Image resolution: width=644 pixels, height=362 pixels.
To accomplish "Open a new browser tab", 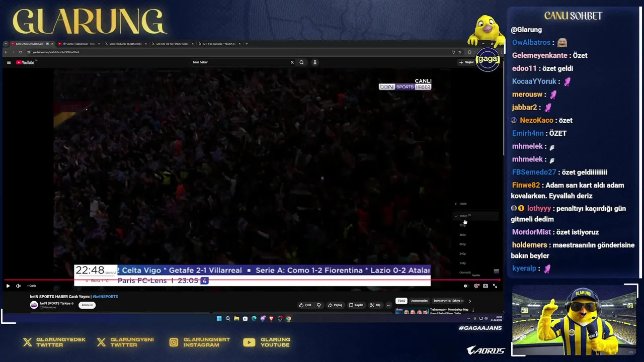I will click(247, 44).
